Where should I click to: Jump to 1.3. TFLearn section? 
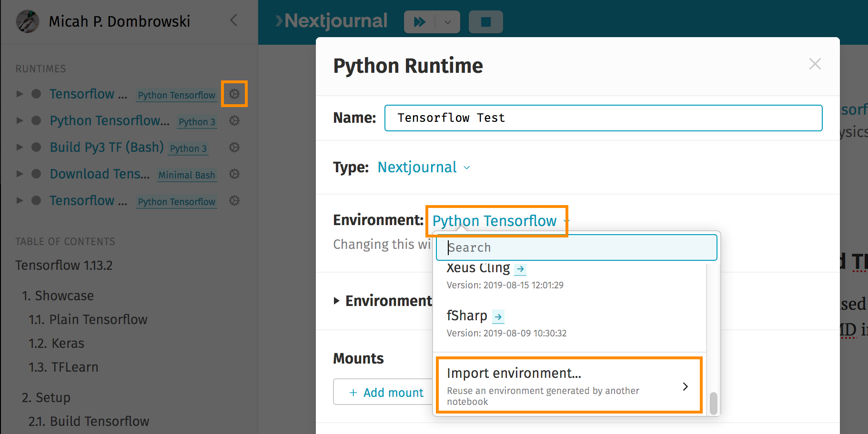coord(63,367)
